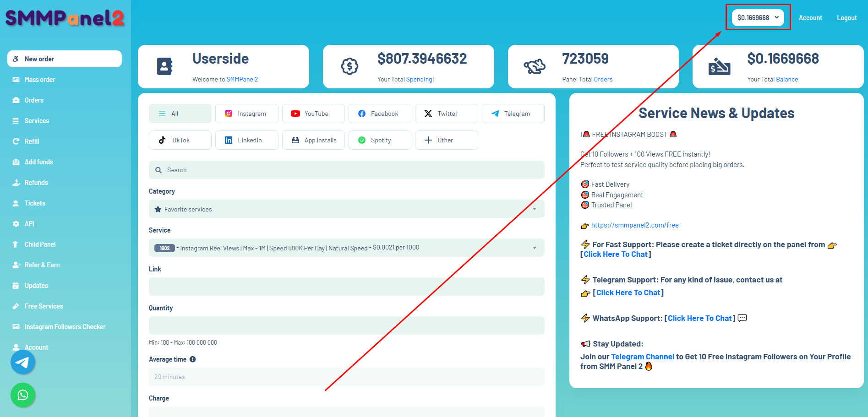Viewport: 868px width, 417px height.
Task: Click the SMMPanel2 logo
Action: (x=65, y=18)
